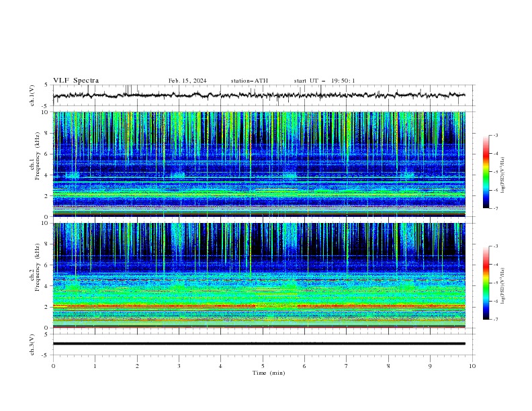Click the log(PSD) label beside ch.1 colorbar
Viewport: 532px width, 411px height.
coord(503,175)
